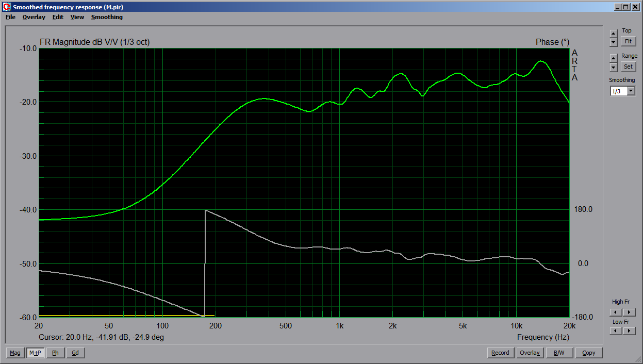Switch to Mag view mode
Screen dimensions: 643x364
tap(15, 353)
